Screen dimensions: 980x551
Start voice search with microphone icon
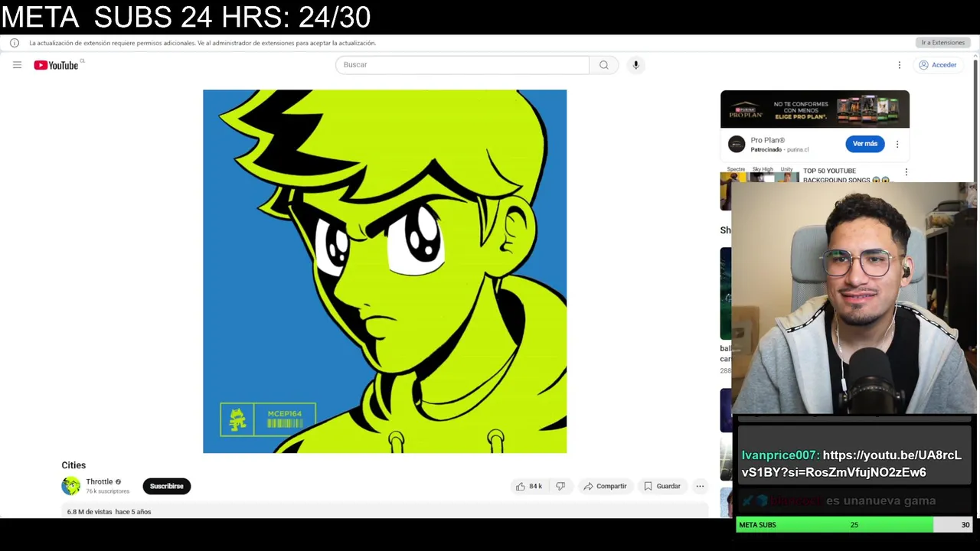pyautogui.click(x=635, y=65)
